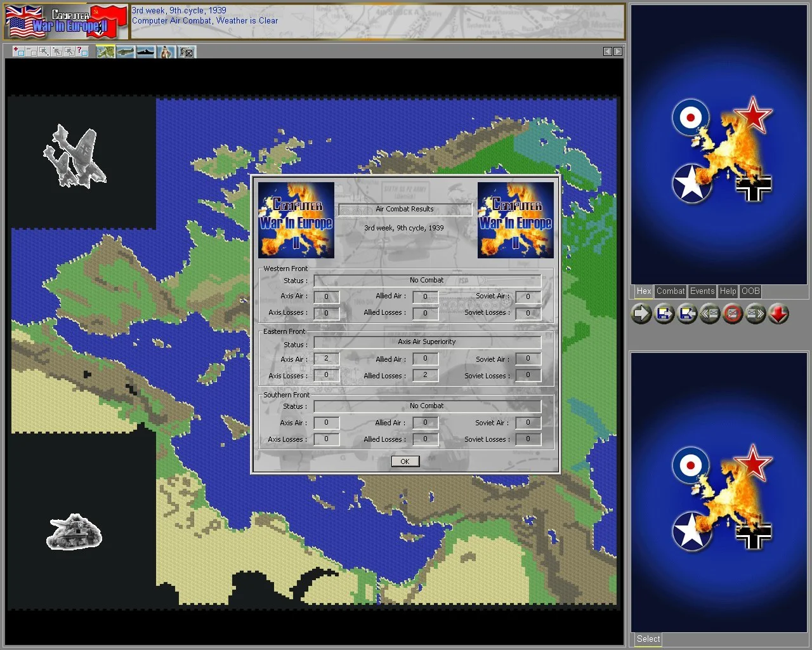Select the aircraft view toolbar icon
The height and width of the screenshot is (650, 812).
126,51
